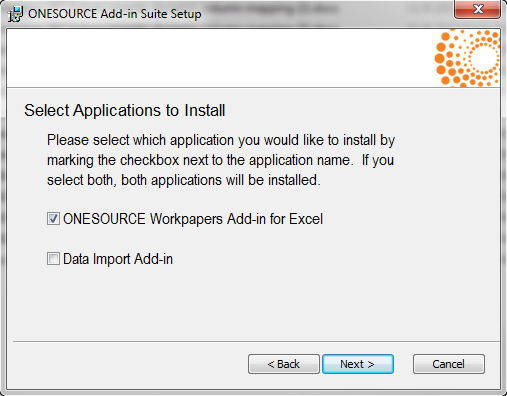Click the installer icon in title bar
Screen dimensions: 507x396
point(15,14)
